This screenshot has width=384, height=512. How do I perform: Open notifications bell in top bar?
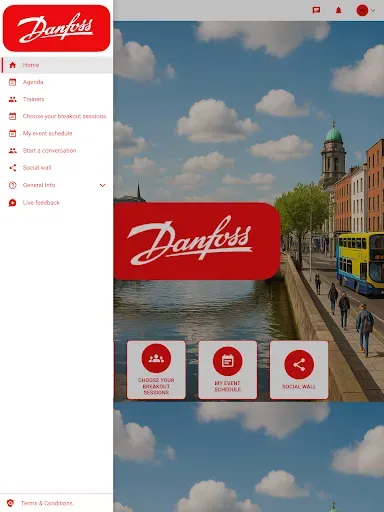pyautogui.click(x=338, y=10)
